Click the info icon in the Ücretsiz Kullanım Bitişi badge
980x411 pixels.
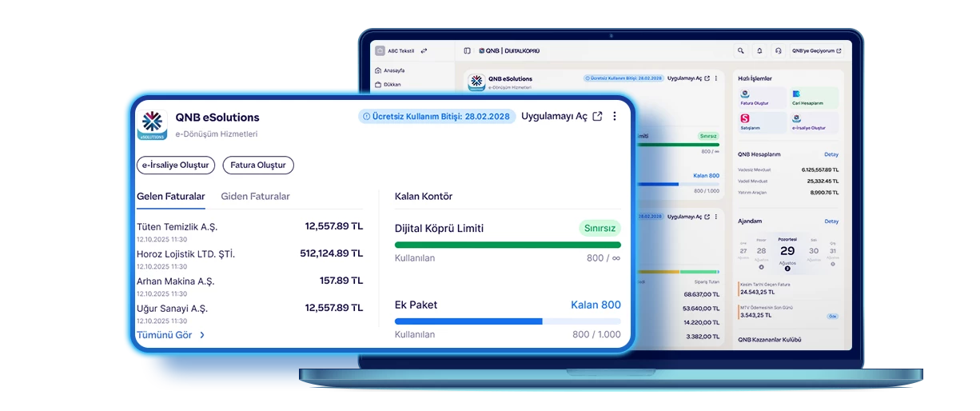pos(367,117)
